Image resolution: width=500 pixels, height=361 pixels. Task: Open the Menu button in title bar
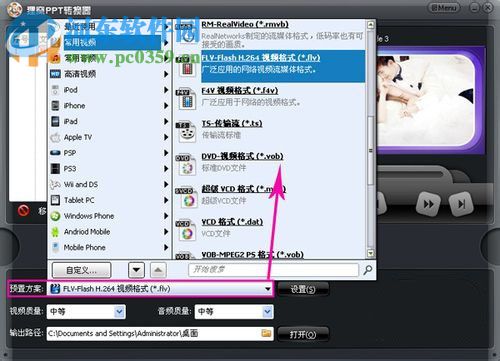[x=443, y=8]
